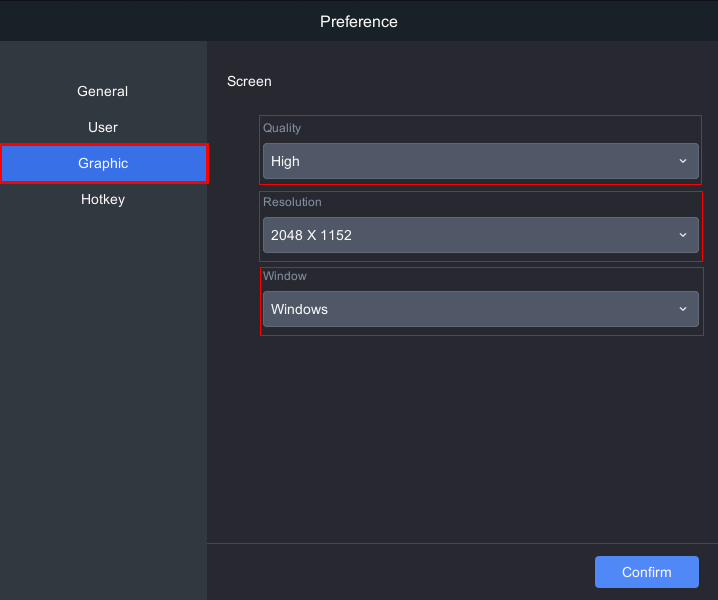Click the Preference title bar text
Screen dimensions: 718x600
359,21
